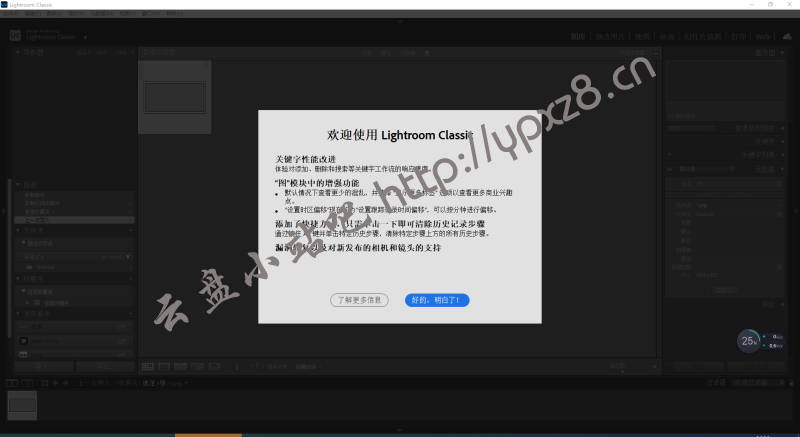Image resolution: width=800 pixels, height=437 pixels.
Task: Select 所有照片 in the catalog panel
Action: (x=74, y=195)
